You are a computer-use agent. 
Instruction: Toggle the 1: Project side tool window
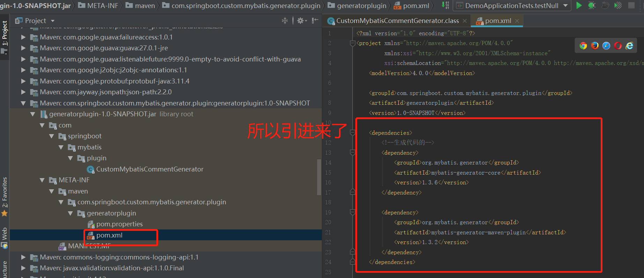(x=5, y=37)
